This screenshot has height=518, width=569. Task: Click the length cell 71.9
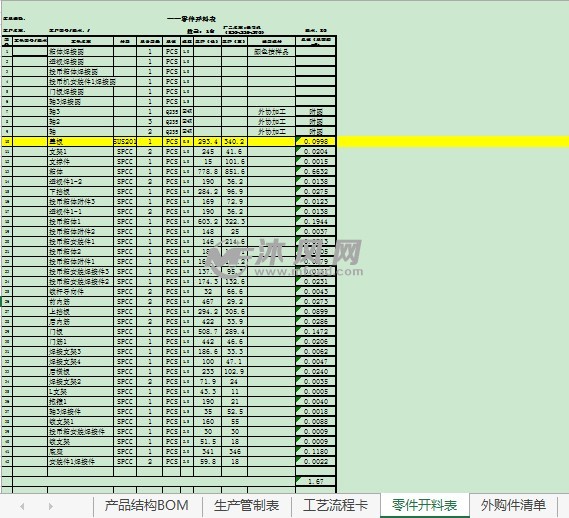click(x=208, y=382)
